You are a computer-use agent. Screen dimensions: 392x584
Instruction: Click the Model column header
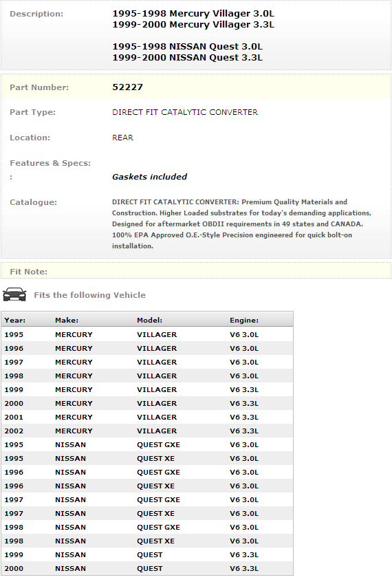point(149,321)
